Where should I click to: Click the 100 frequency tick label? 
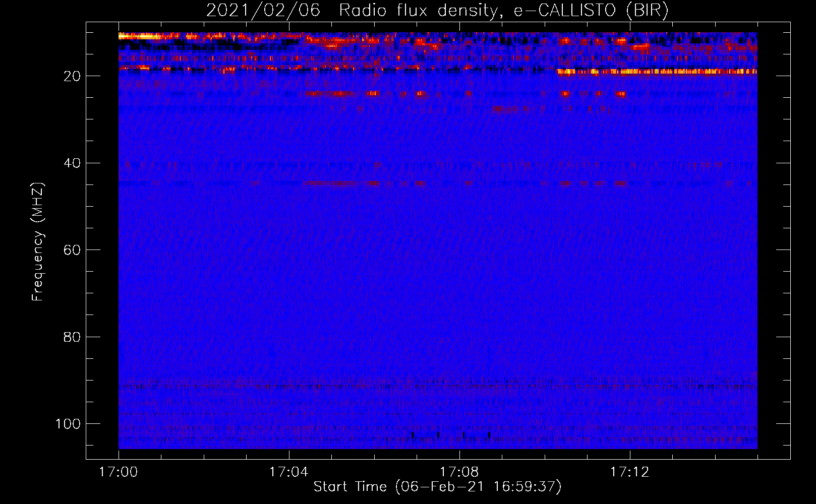tap(68, 424)
